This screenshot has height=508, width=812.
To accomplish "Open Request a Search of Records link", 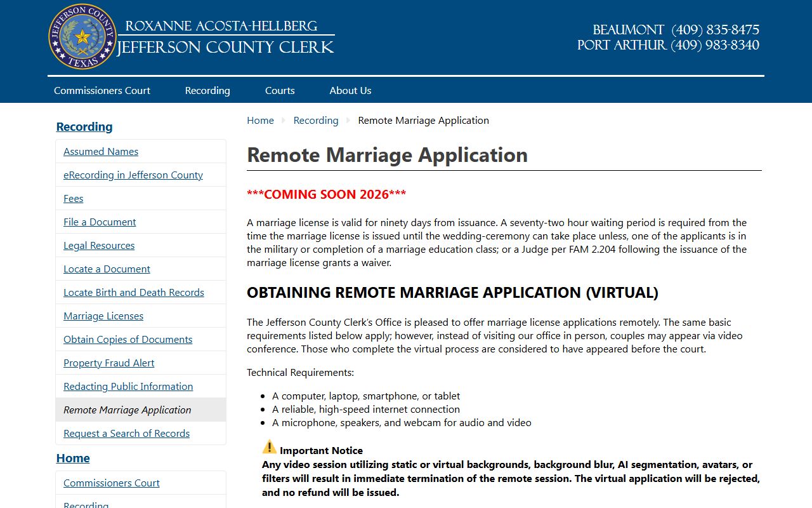I will [x=127, y=433].
